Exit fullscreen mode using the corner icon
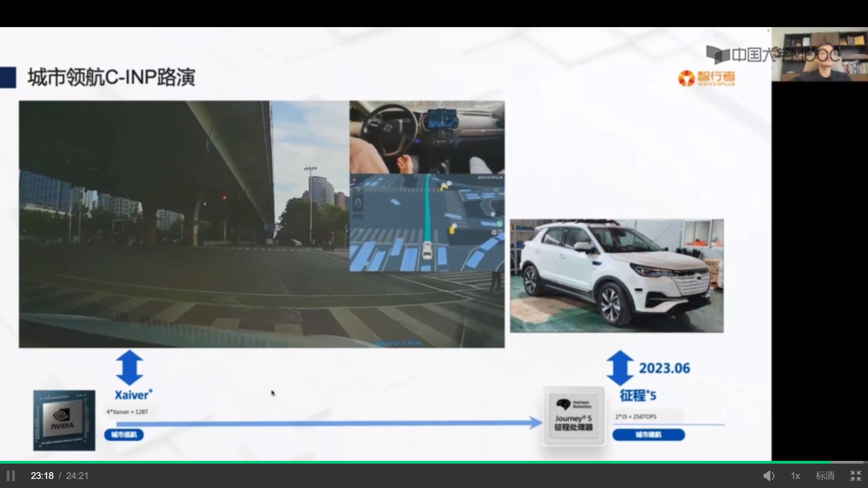868x488 pixels. click(855, 476)
